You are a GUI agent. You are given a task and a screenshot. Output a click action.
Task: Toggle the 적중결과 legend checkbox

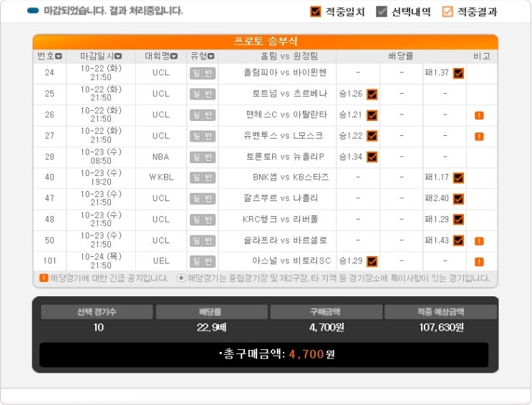[448, 11]
